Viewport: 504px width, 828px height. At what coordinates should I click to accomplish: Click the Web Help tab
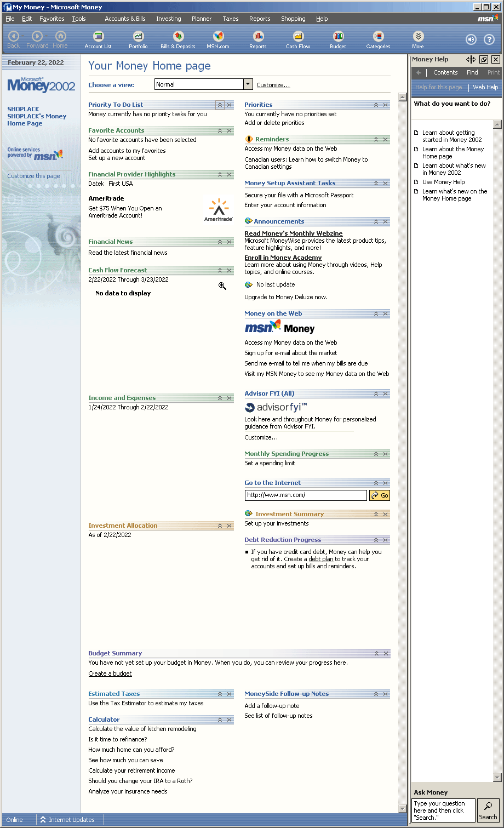pyautogui.click(x=485, y=87)
